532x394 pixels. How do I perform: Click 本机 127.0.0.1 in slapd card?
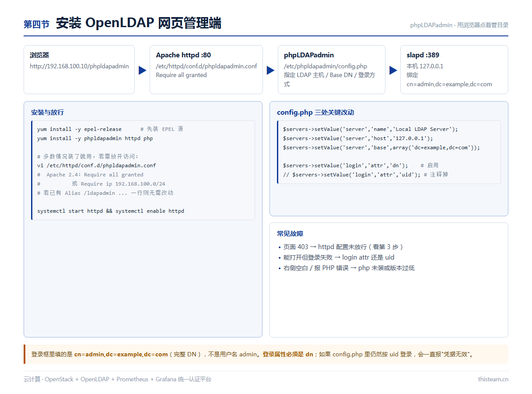coord(425,66)
